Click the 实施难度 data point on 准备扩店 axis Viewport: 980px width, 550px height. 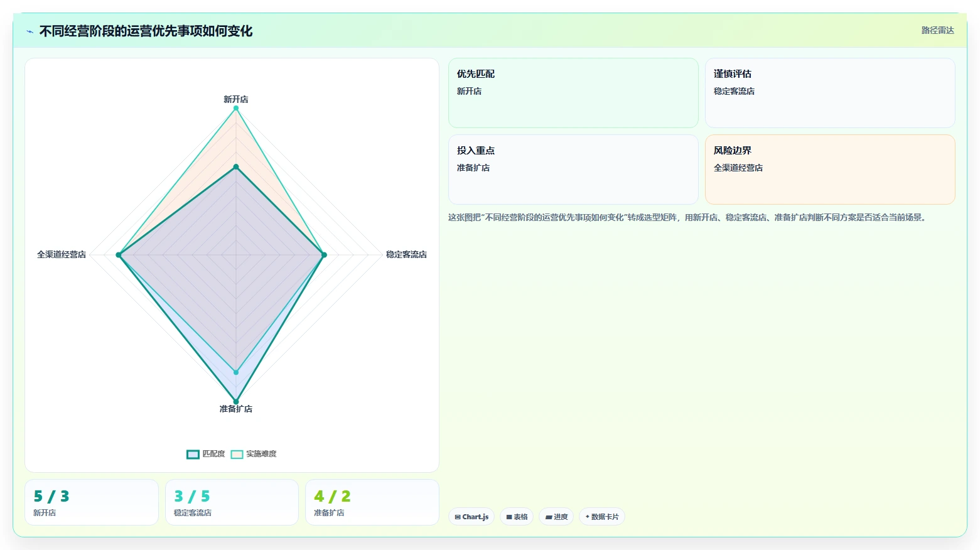pyautogui.click(x=236, y=372)
